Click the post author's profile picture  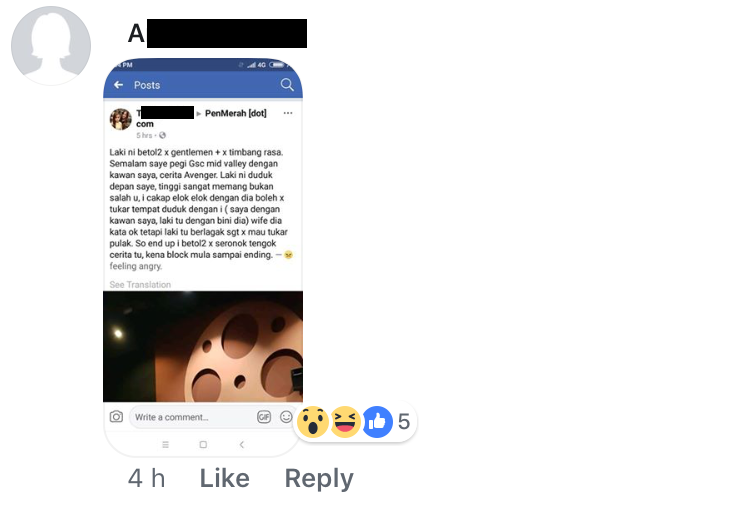121,119
